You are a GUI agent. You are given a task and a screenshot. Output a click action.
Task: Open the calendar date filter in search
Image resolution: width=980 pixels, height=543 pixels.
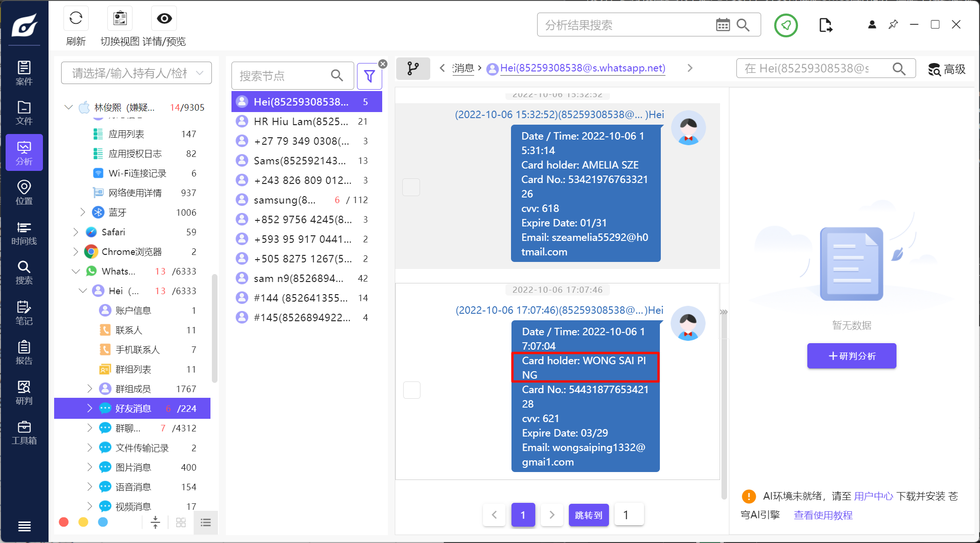click(x=722, y=25)
